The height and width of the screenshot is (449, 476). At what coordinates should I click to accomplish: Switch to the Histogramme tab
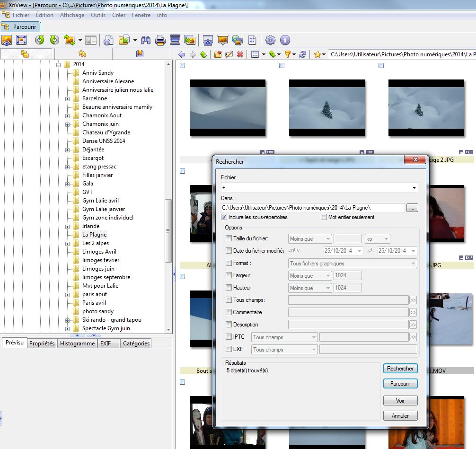pyautogui.click(x=77, y=343)
